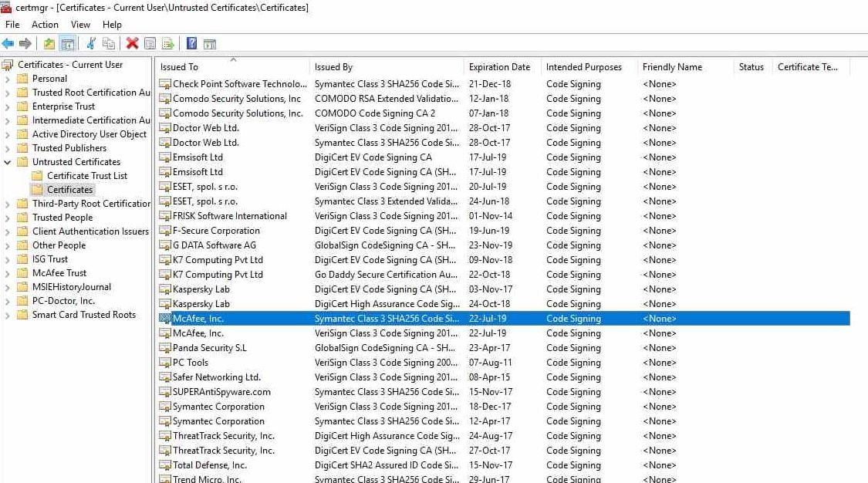Screen dimensions: 868x483
Task: Click certificate icon beside F-Secure Corporation
Action: (165, 231)
